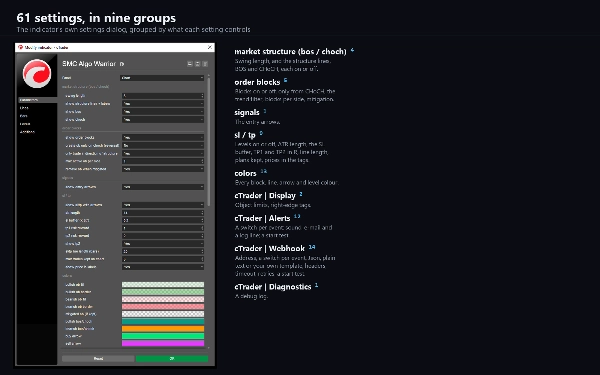The width and height of the screenshot is (600, 375).
Task: Click the OK button in the settings dialog
Action: [172, 359]
